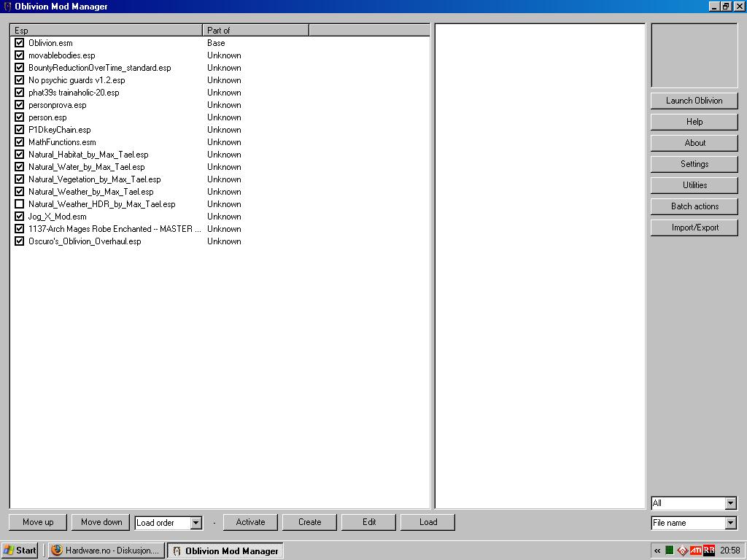The height and width of the screenshot is (560, 747).
Task: Toggle movablebodies.esp checkbox
Action: coord(19,55)
